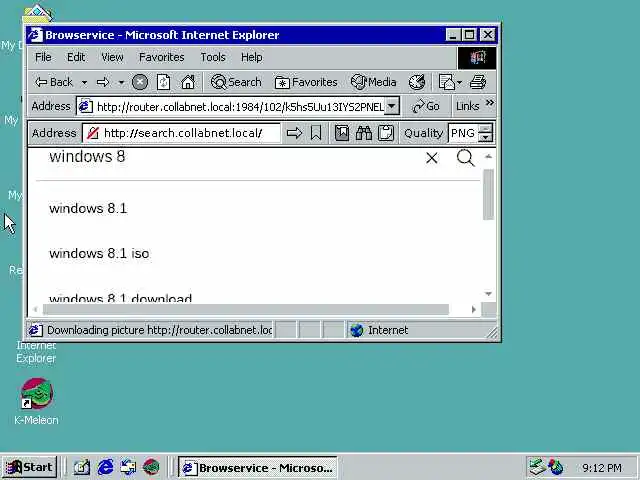Click the horizontal scroll left arrow
This screenshot has height=480, width=640.
click(x=36, y=310)
